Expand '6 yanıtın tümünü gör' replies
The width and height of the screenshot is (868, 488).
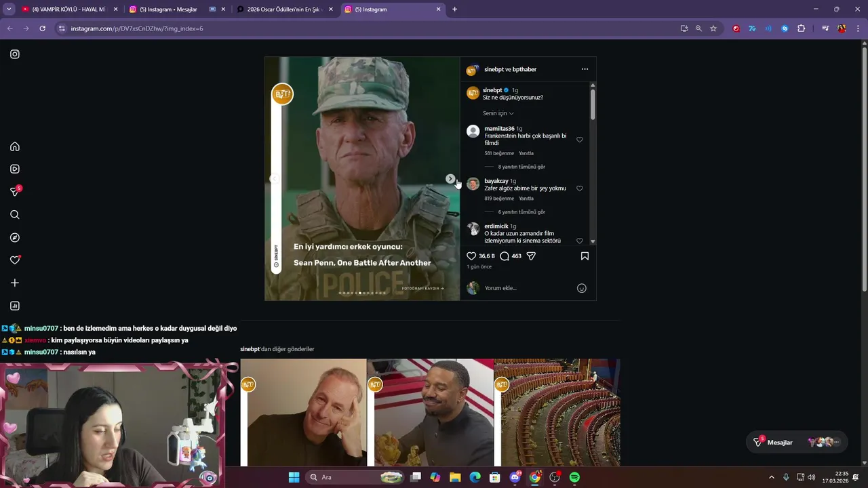click(x=521, y=212)
